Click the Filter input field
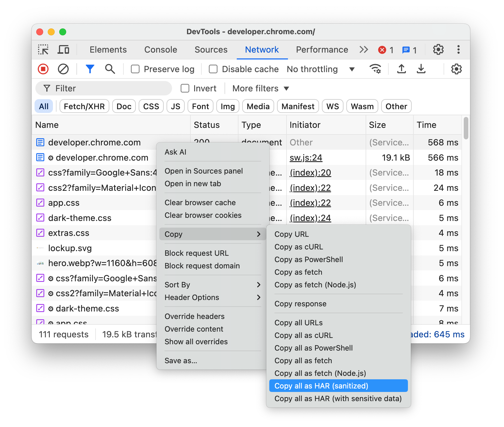The height and width of the screenshot is (427, 504). [x=104, y=88]
